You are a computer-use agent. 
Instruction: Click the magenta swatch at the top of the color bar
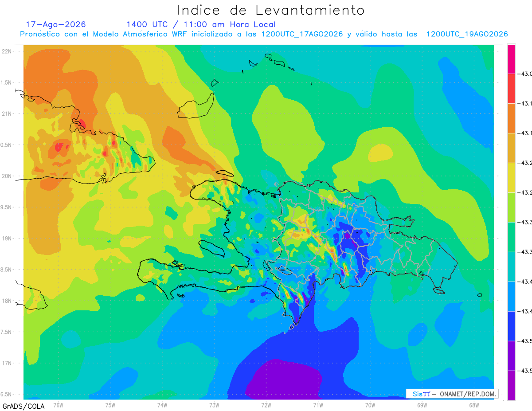[x=511, y=59]
